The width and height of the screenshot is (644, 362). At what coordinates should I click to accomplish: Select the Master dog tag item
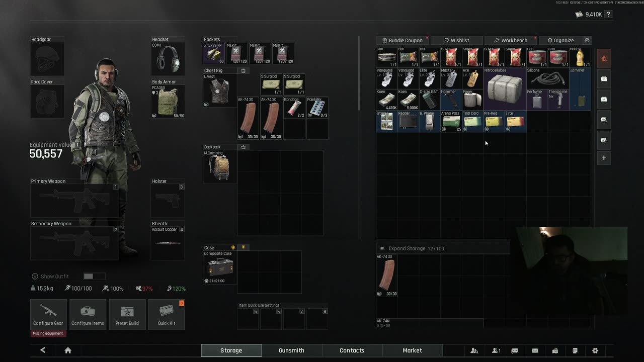[x=451, y=78]
